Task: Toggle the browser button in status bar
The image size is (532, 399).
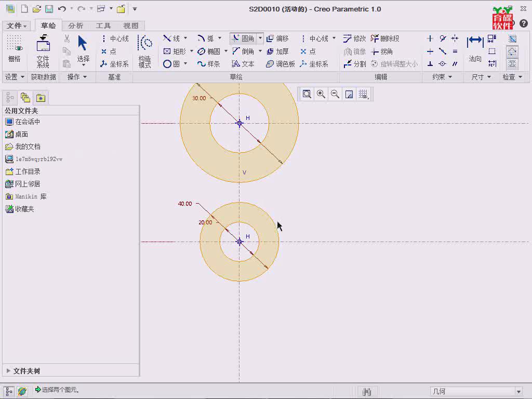Action: coord(22,391)
